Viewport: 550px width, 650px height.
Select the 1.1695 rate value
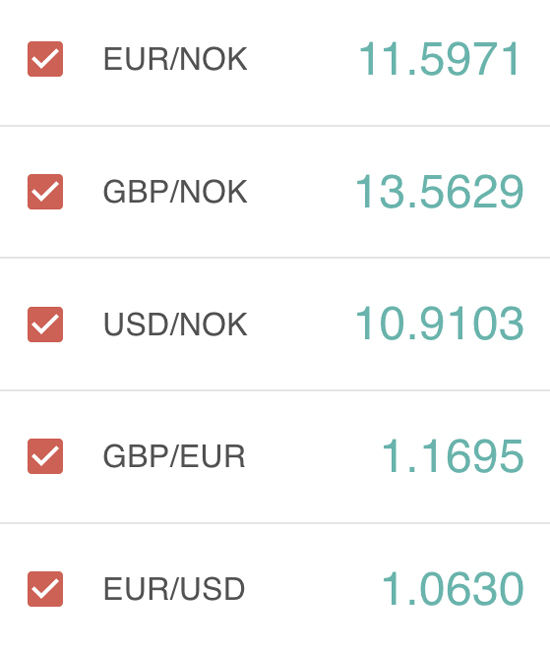452,456
